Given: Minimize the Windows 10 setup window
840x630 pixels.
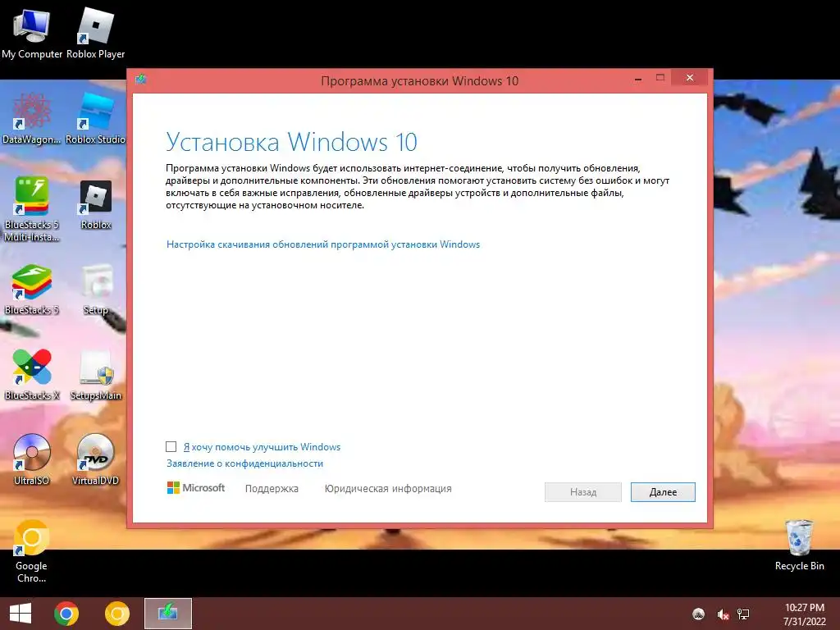Looking at the screenshot, I should click(638, 79).
